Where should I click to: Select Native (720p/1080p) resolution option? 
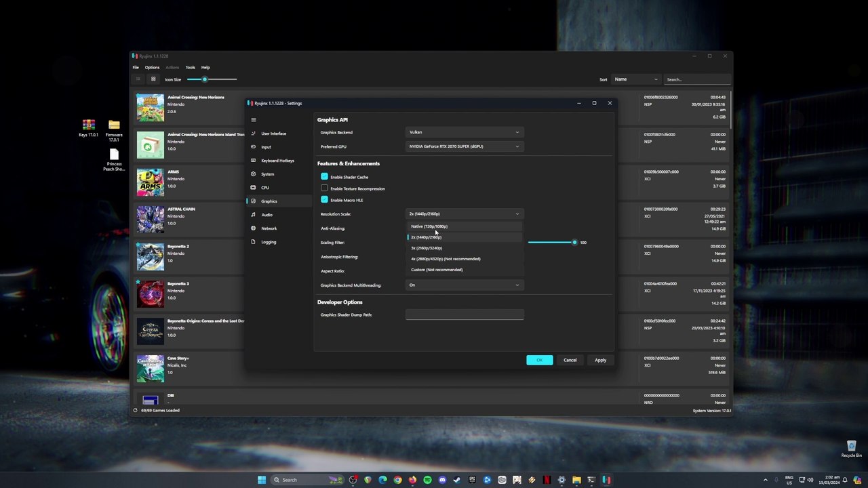click(x=429, y=226)
